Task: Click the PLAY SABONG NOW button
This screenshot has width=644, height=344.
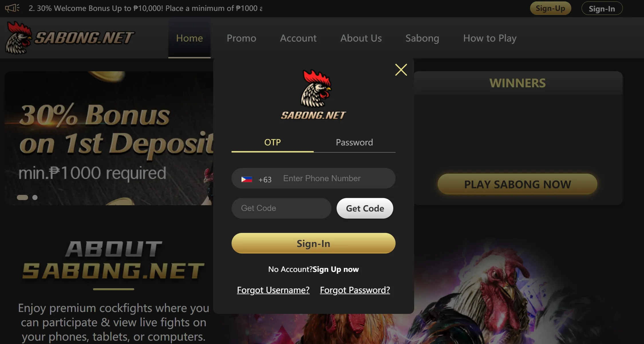Action: click(517, 184)
